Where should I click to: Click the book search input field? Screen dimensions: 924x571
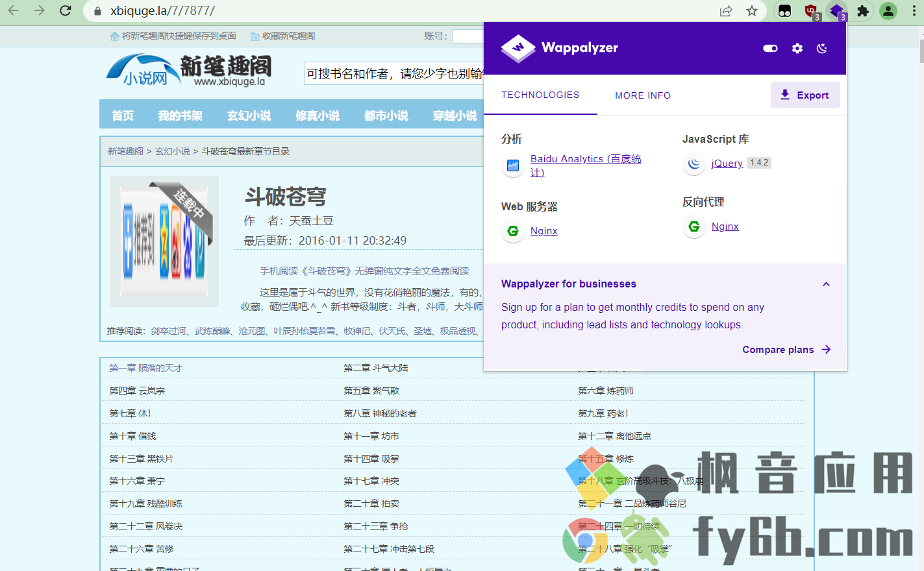click(x=393, y=74)
